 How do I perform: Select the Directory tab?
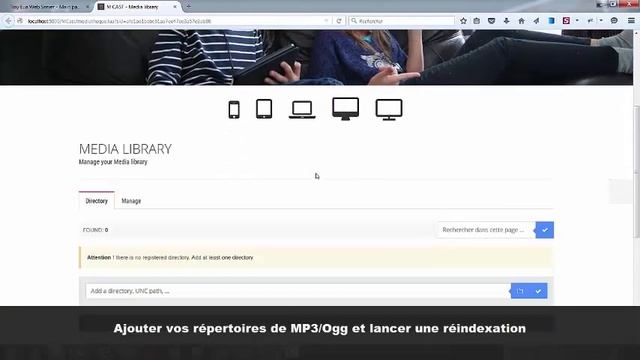click(97, 200)
